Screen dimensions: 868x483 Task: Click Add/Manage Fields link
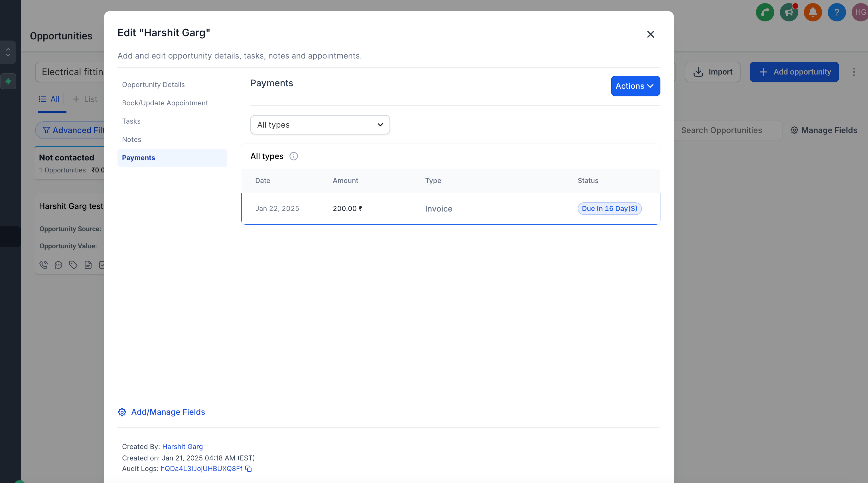168,412
